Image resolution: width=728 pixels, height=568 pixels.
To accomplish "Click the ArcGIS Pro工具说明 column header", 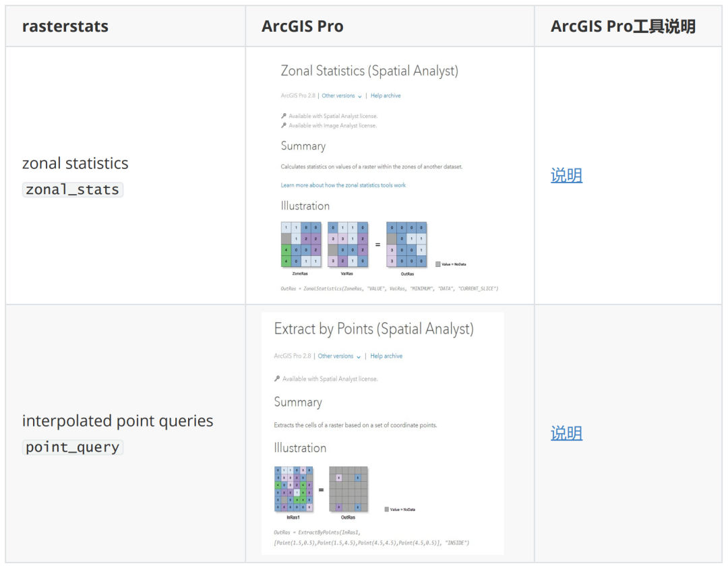I will [x=623, y=26].
